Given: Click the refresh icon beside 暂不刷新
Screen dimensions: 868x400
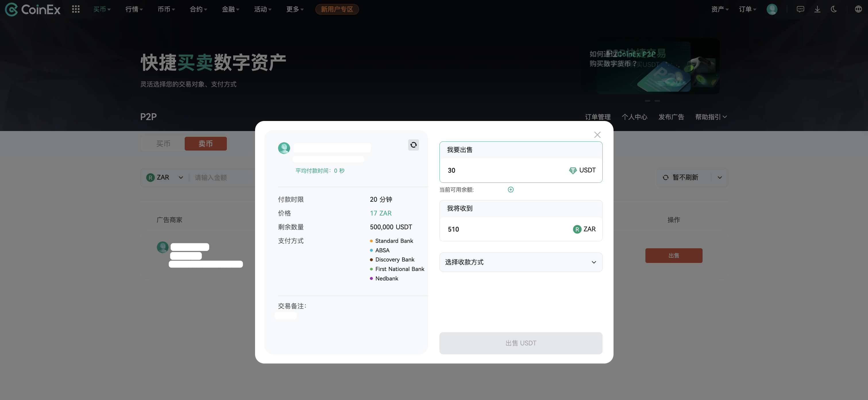Looking at the screenshot, I should pyautogui.click(x=666, y=178).
